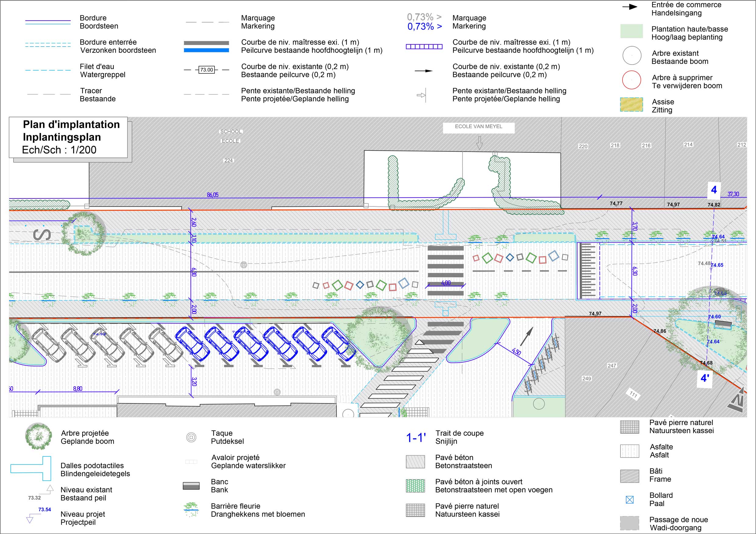Click the Pavé béton à joints ouvert swatch
This screenshot has width=756, height=534.
tap(415, 486)
